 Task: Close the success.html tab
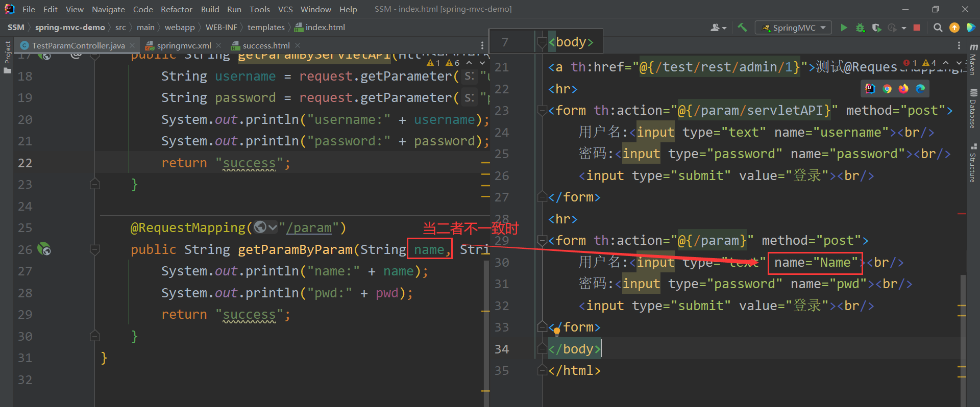coord(298,45)
